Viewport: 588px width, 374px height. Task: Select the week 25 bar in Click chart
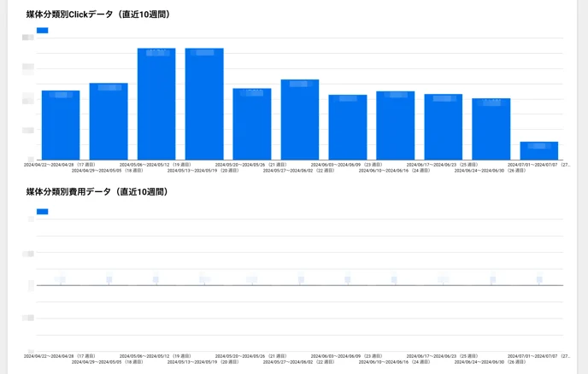tap(443, 127)
